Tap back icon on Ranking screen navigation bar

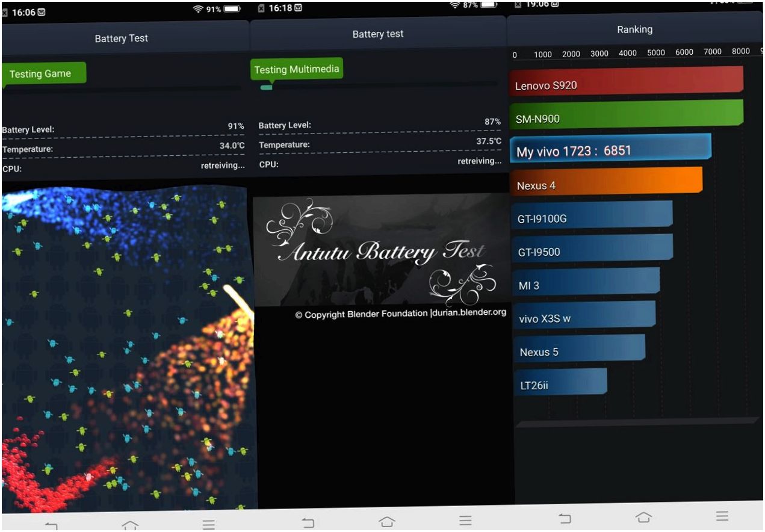(x=565, y=518)
